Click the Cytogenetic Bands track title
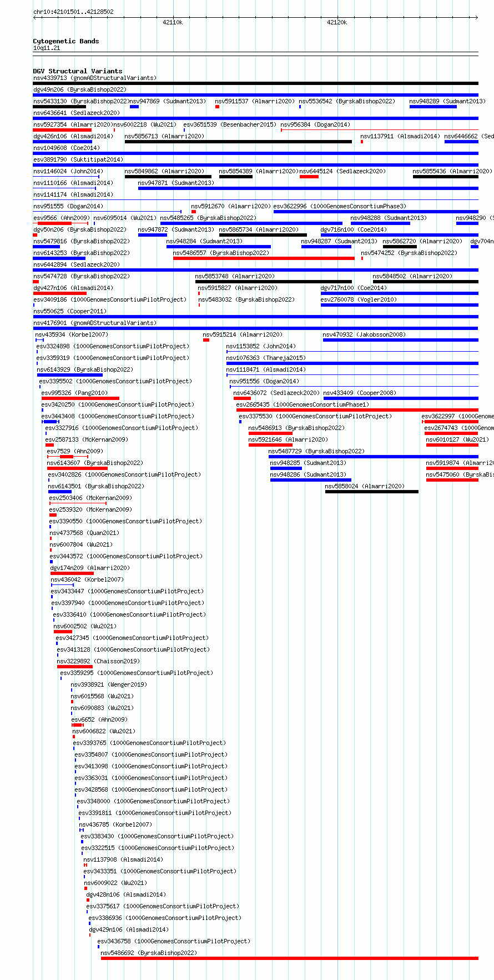494x980 pixels. (x=66, y=41)
